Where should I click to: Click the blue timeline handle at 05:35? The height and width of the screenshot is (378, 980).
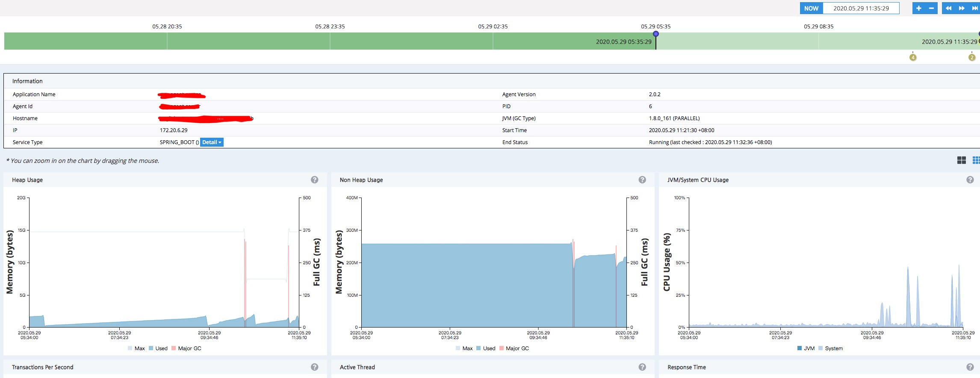coord(656,34)
